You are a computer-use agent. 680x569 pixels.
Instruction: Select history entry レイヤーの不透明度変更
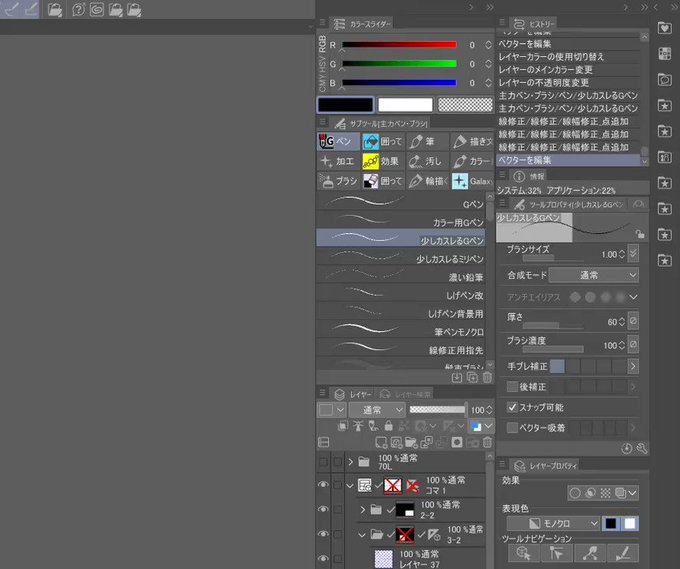(x=569, y=82)
